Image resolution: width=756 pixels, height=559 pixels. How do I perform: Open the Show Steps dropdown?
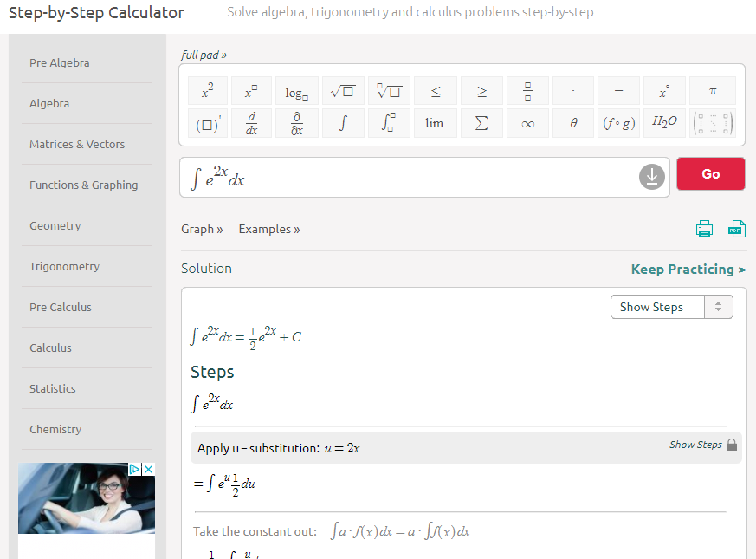[671, 306]
